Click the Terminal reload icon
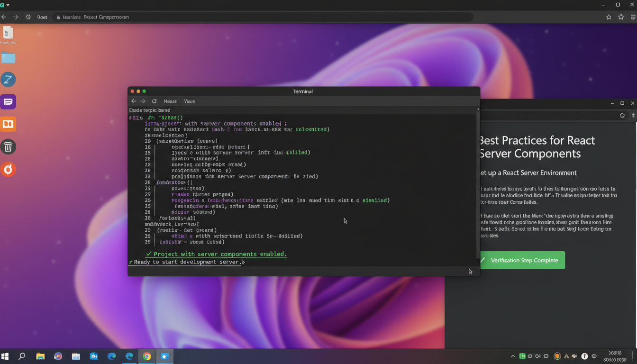 [x=154, y=101]
